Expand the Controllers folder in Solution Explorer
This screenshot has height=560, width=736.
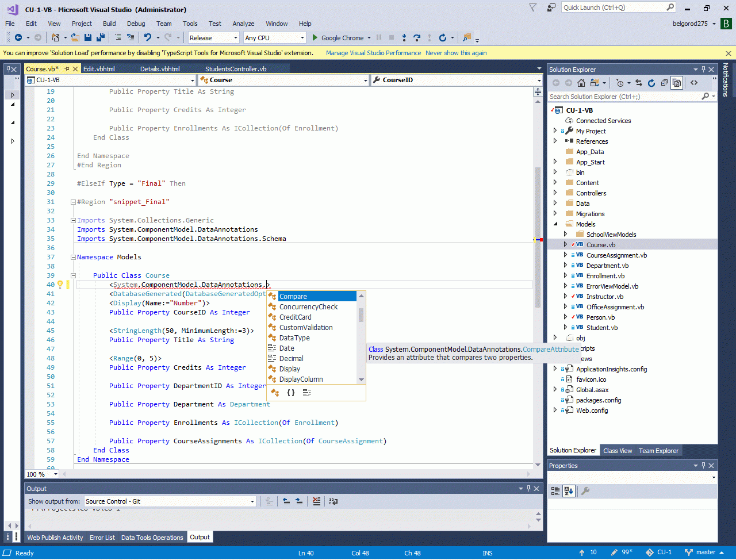(555, 193)
